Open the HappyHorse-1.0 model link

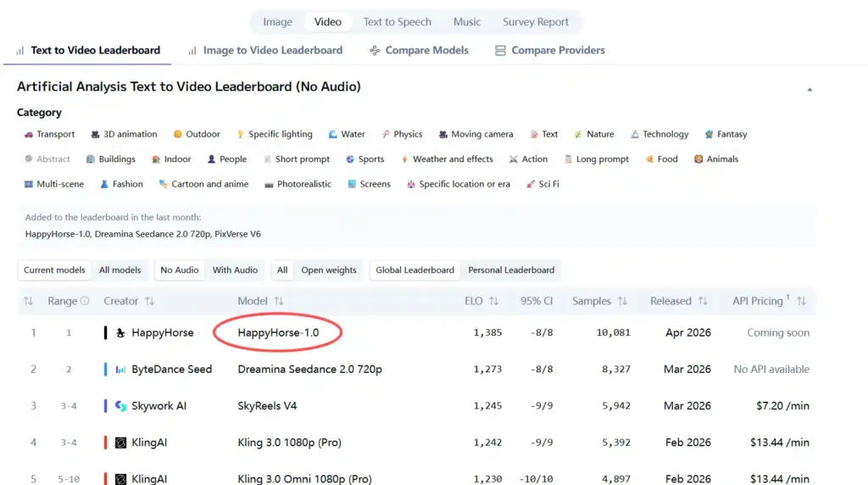tap(278, 333)
